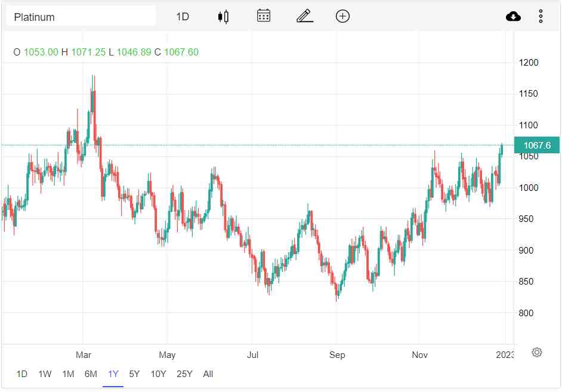Click the 1100 price axis label

point(529,125)
